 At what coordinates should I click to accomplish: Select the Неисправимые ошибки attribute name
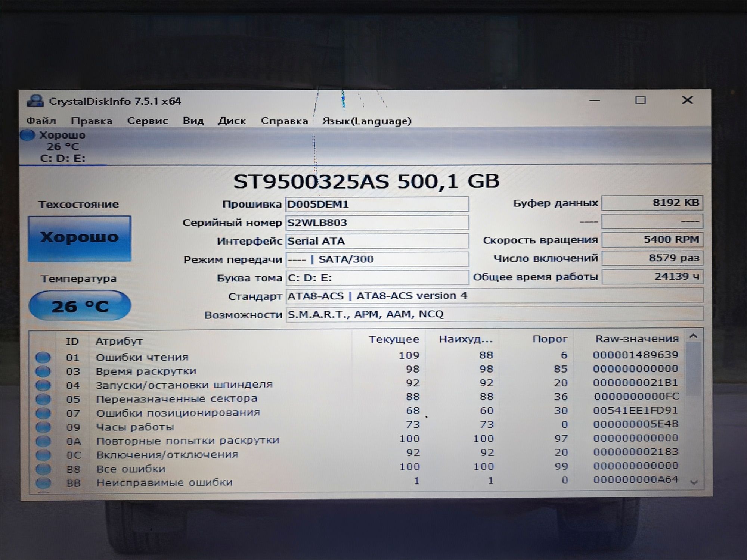(164, 482)
